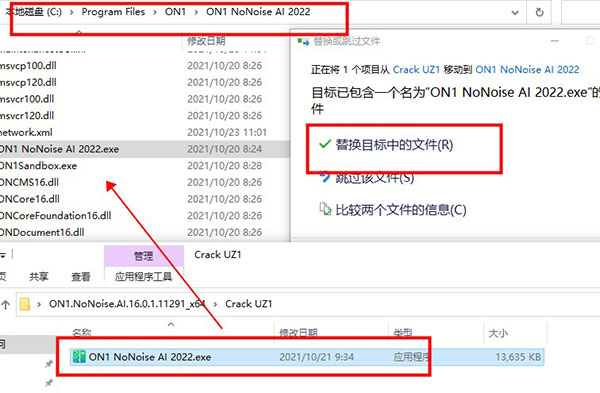Select msvcr120.dll file row
The image size is (600, 393).
[x=145, y=116]
